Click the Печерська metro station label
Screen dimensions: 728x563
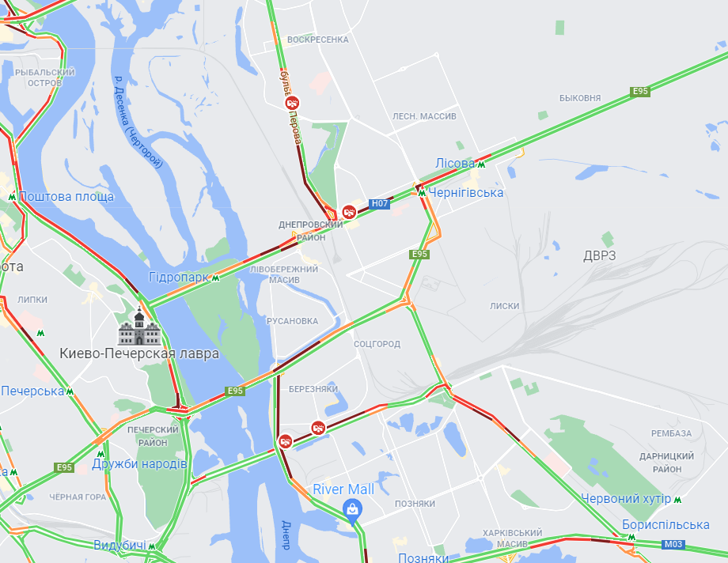click(32, 391)
